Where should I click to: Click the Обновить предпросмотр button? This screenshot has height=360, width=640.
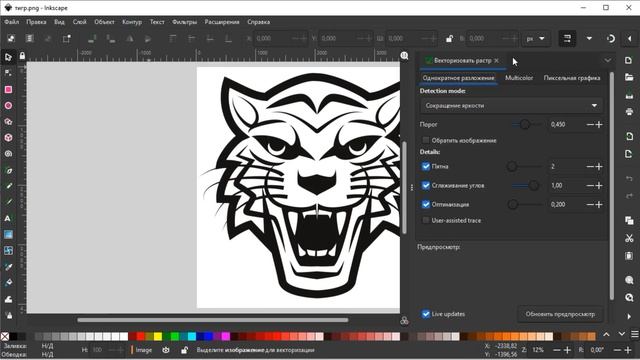point(560,314)
